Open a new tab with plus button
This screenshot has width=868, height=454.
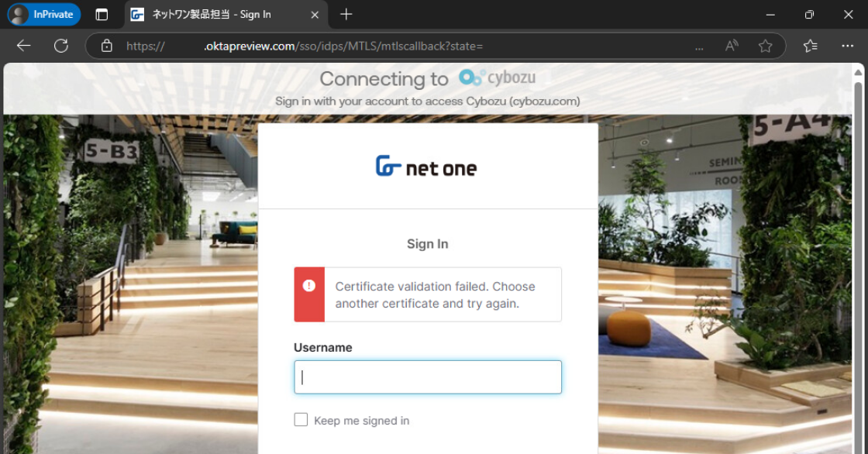click(x=346, y=15)
